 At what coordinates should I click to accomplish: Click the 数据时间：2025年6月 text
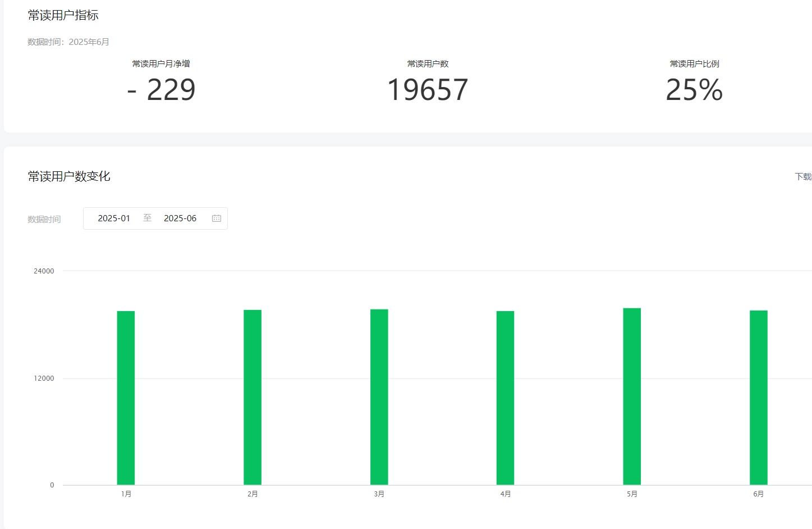click(x=68, y=42)
